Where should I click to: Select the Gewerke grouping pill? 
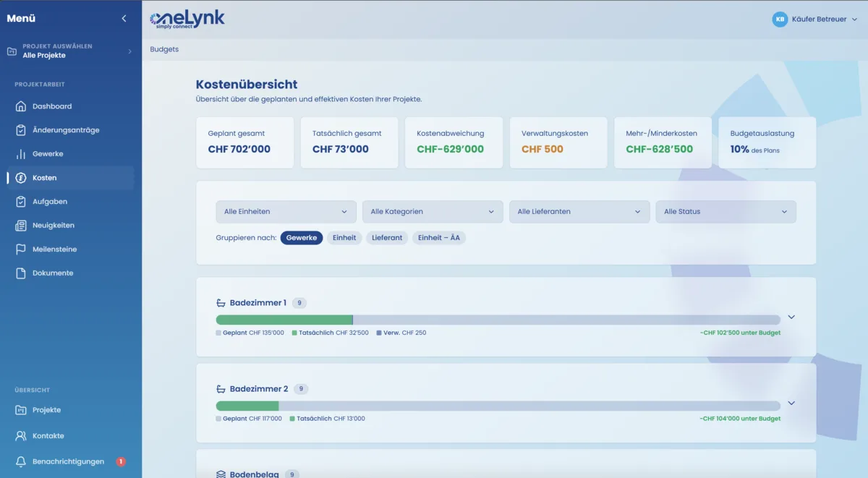coord(301,237)
